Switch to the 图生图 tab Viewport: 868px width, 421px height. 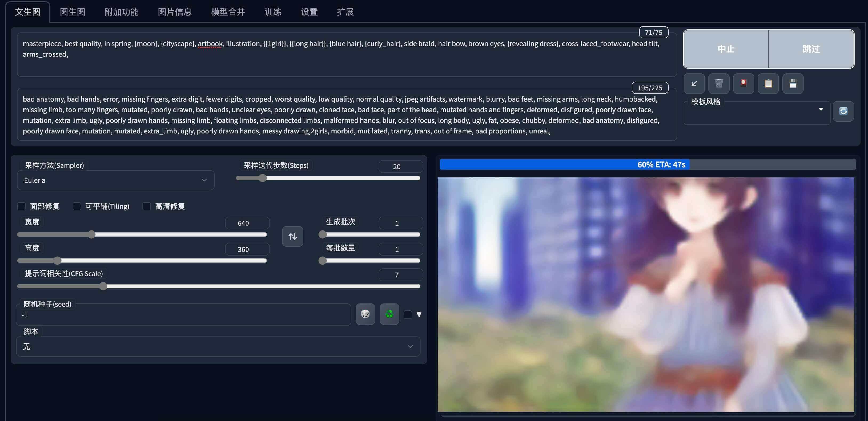point(73,12)
